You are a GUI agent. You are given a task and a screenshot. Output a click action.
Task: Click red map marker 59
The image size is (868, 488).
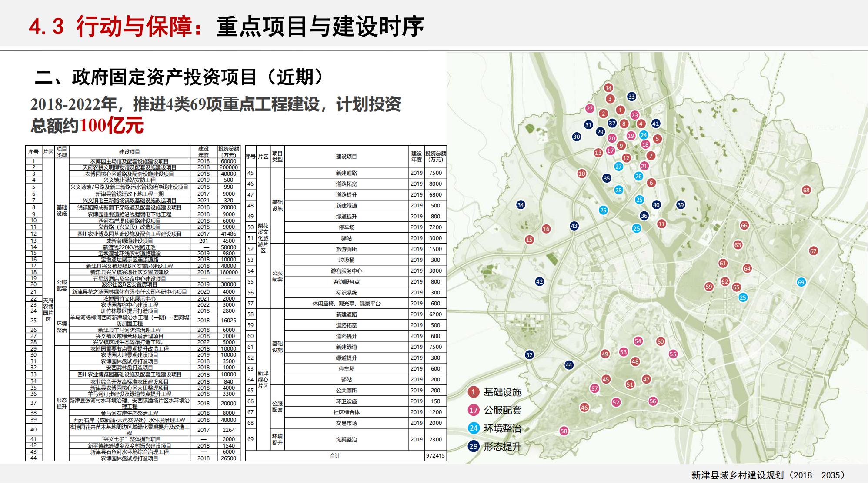pyautogui.click(x=709, y=287)
